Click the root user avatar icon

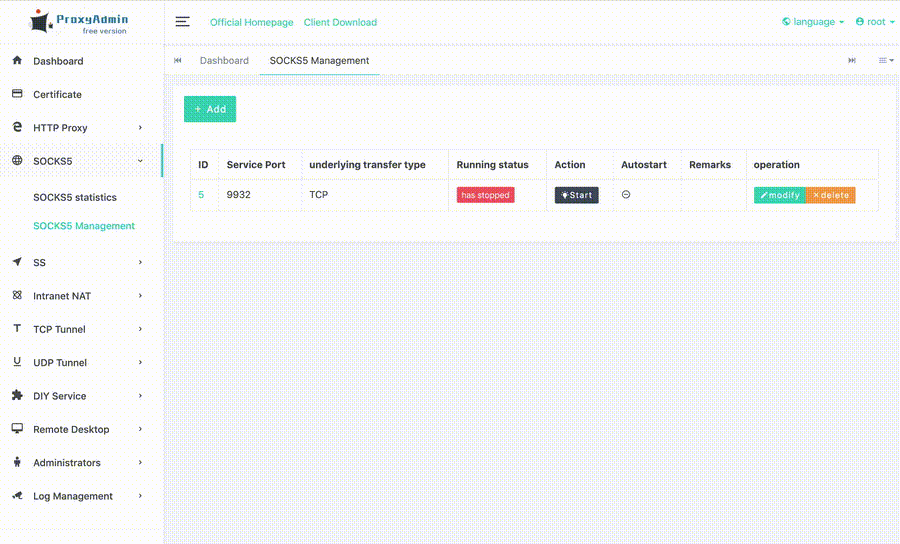coord(859,22)
